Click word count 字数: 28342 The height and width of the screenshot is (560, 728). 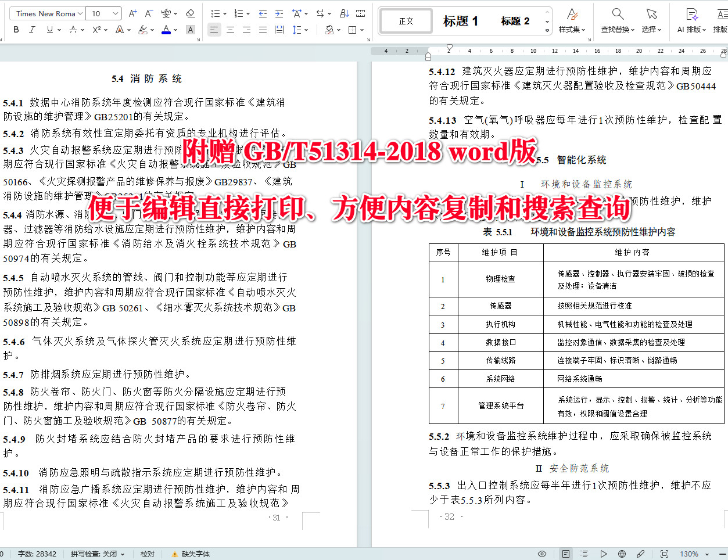tap(37, 554)
